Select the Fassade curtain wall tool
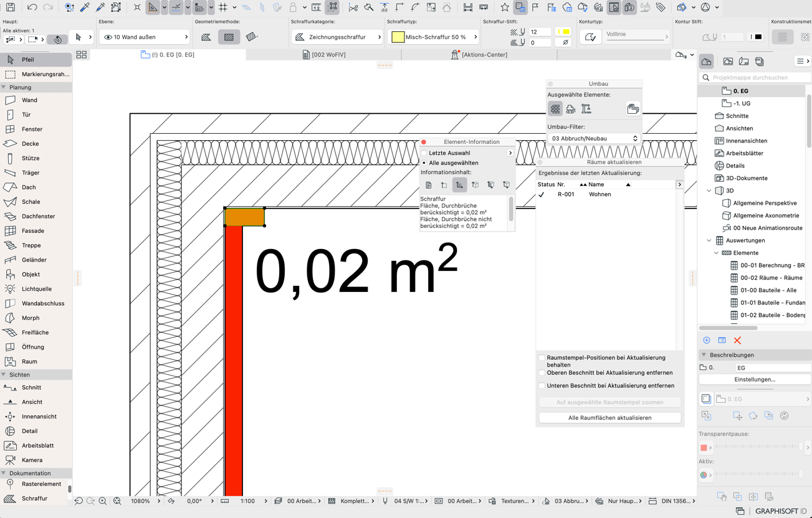Screen dimensions: 812x518 (x=36, y=231)
